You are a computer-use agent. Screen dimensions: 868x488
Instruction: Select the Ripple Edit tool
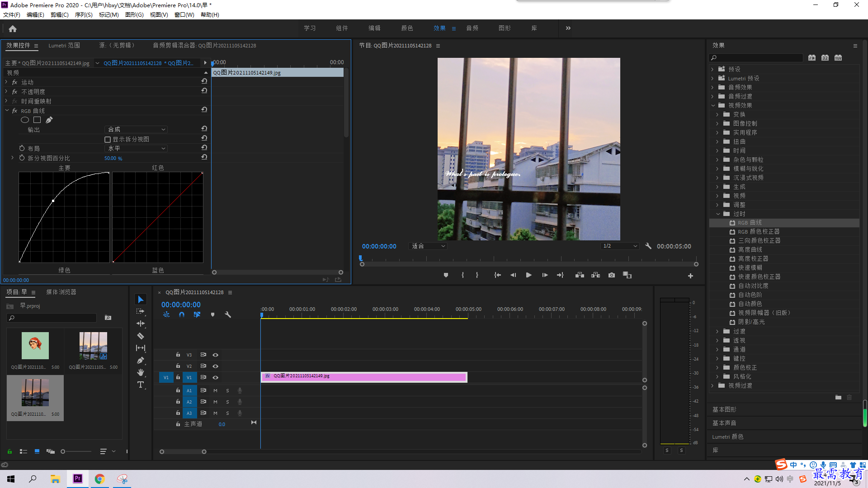(x=141, y=324)
